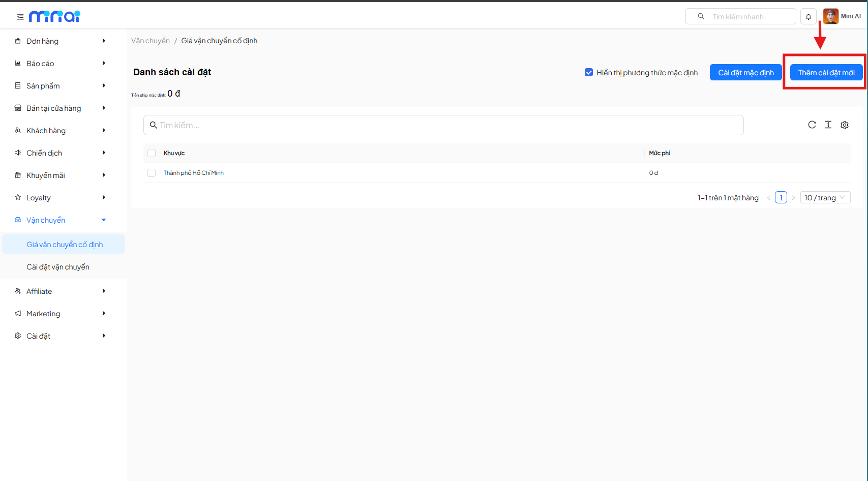Expand the Đơn hàng menu
This screenshot has height=481, width=868.
(x=60, y=41)
